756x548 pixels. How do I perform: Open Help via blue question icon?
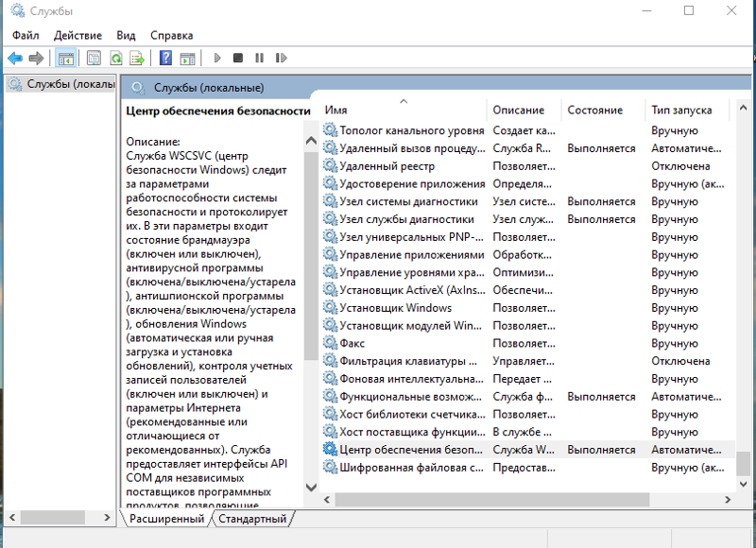pos(165,59)
